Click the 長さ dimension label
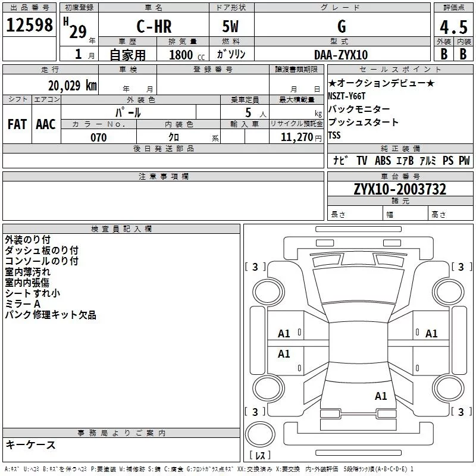This screenshot has height=476, width=476. point(338,214)
